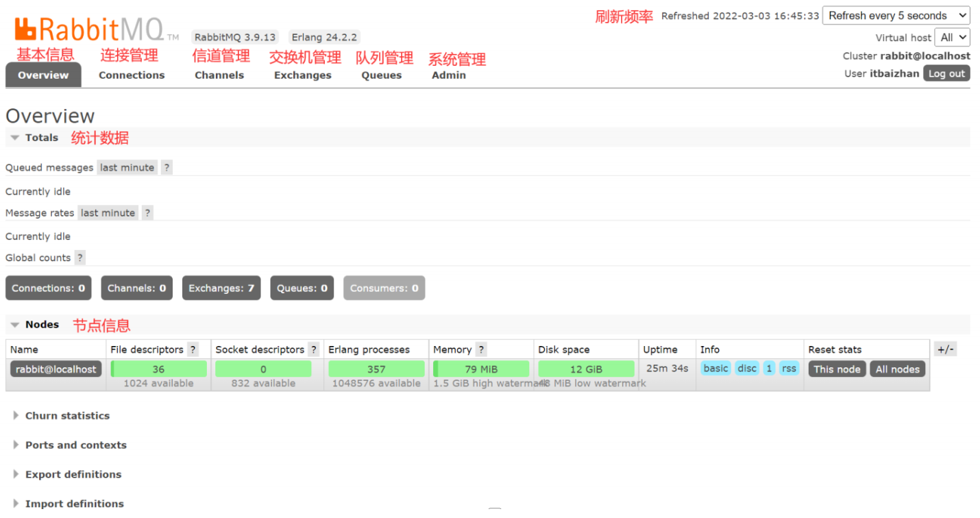Viewport: 980px width, 518px height.
Task: Click the Uptime value 25m 34s
Action: 667,369
